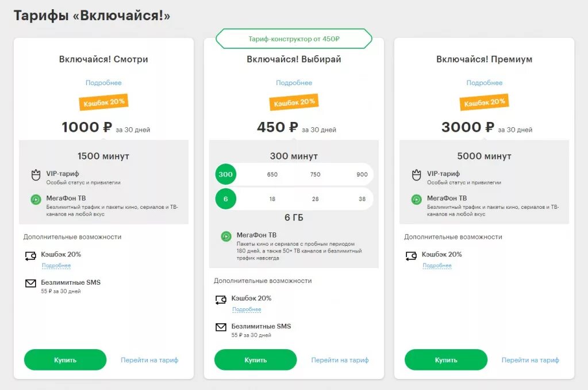
Task: Click the cashback icon in Смотри card
Action: click(x=30, y=256)
